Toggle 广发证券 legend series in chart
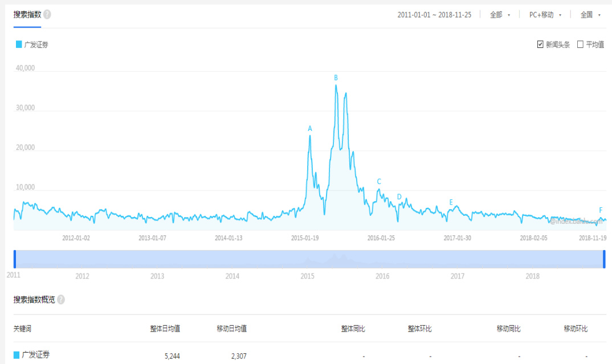The image size is (612, 364). tap(32, 44)
